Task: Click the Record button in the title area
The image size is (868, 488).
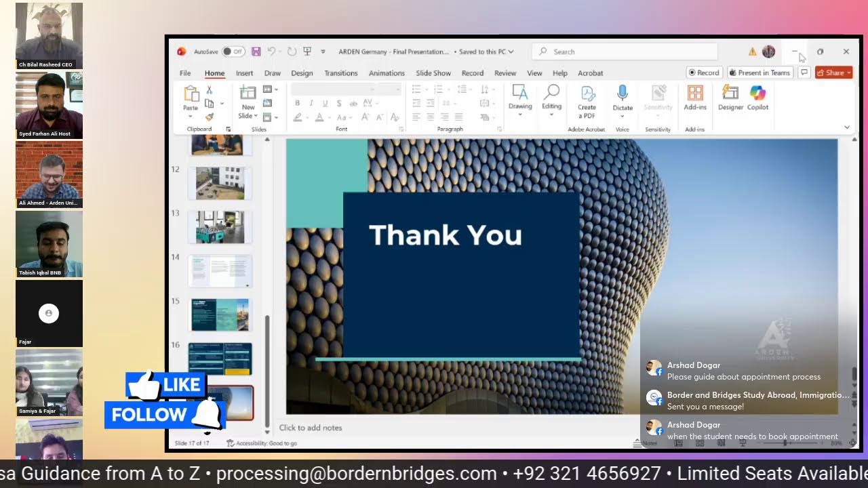Action: 703,73
